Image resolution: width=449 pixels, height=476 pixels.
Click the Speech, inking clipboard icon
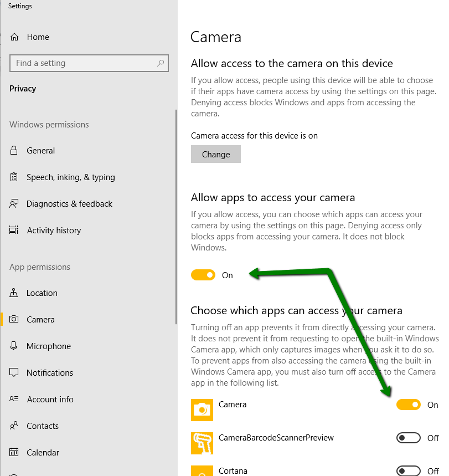click(x=14, y=177)
